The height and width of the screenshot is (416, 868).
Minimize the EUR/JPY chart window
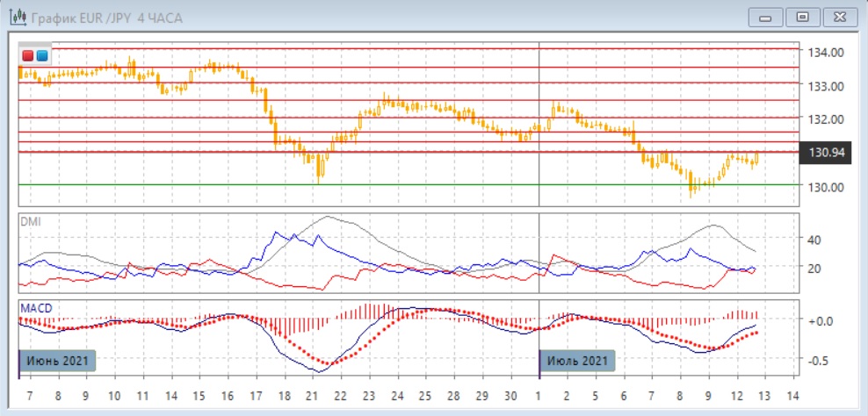coord(765,16)
